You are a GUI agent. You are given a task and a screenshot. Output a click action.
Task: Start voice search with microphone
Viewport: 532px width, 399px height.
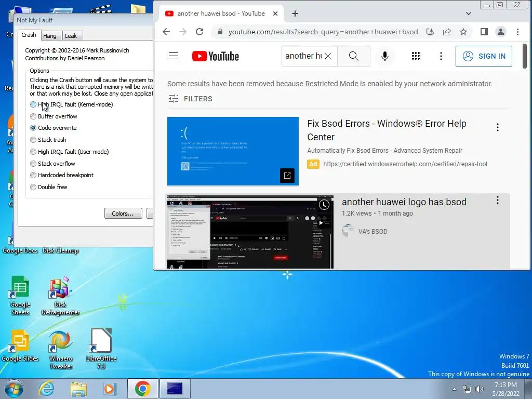coord(385,56)
